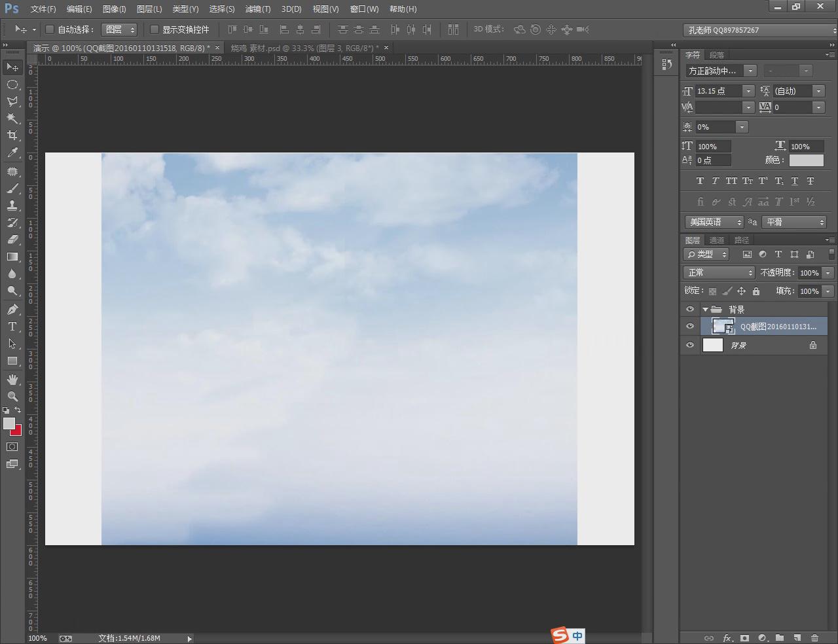Screen dimensions: 838x644
Task: Open the 类型 layer filter dropdown
Action: pos(706,254)
